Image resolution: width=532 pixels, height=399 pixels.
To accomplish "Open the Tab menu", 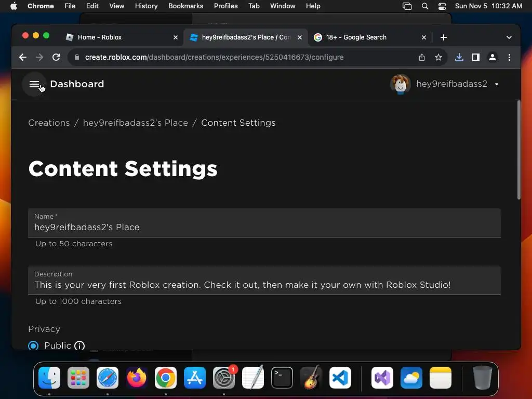I will pos(254,6).
